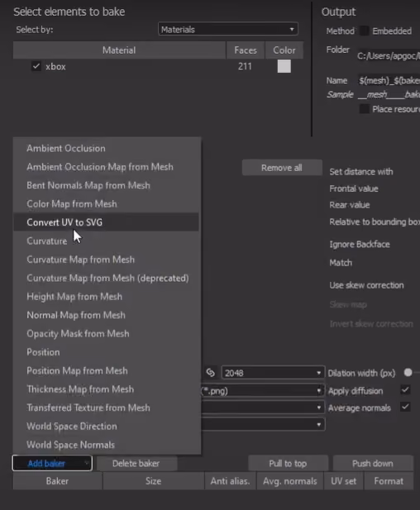
Task: Click the Remove all button
Action: click(x=282, y=168)
